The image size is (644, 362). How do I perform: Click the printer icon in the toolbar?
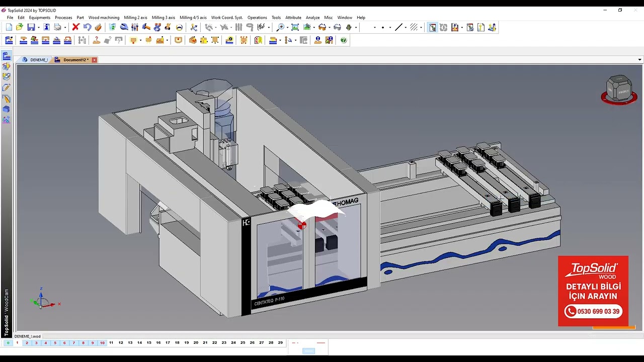pyautogui.click(x=58, y=27)
